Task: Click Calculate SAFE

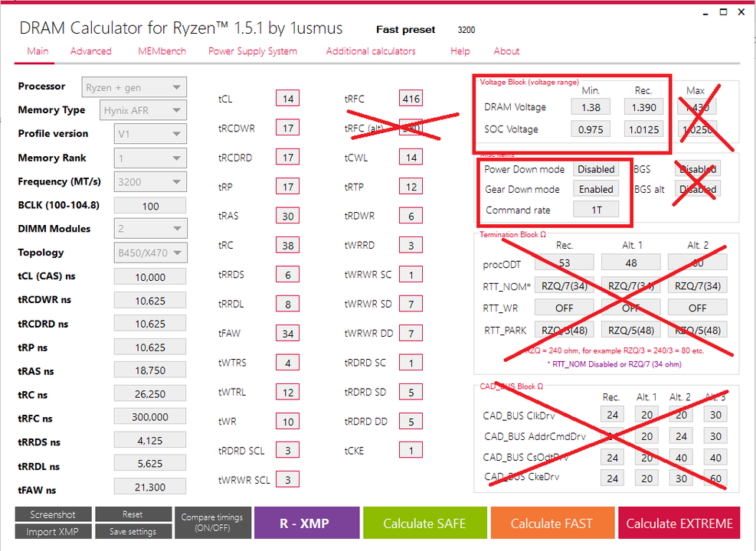Action: point(425,523)
